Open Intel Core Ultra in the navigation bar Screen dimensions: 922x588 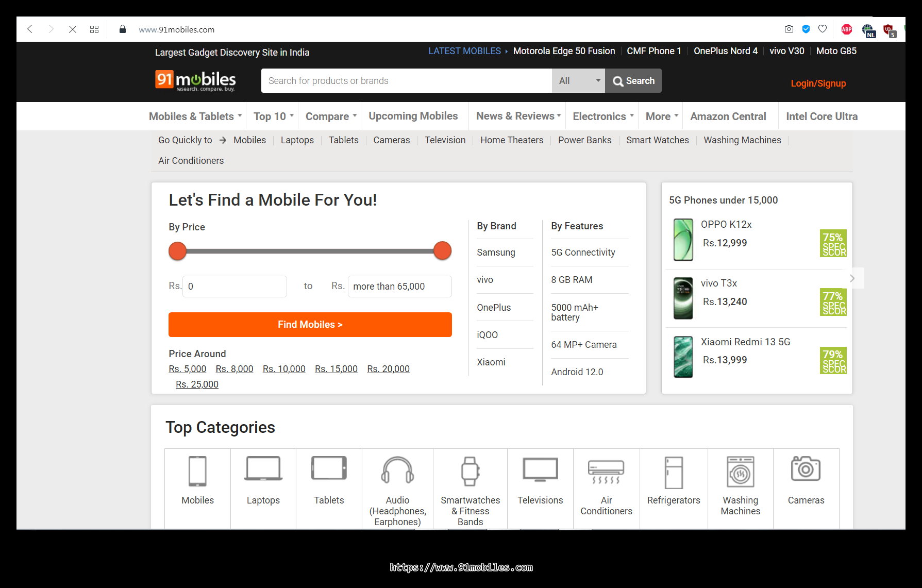[x=822, y=116]
